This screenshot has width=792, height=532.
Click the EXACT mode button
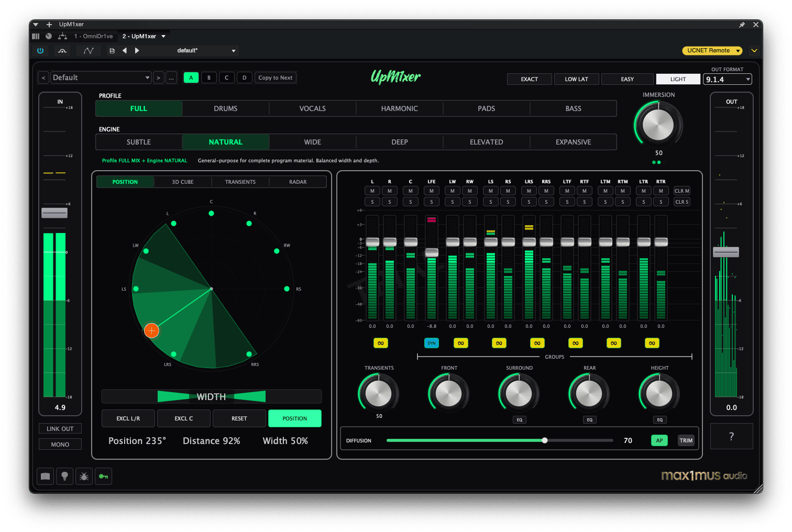click(x=530, y=79)
